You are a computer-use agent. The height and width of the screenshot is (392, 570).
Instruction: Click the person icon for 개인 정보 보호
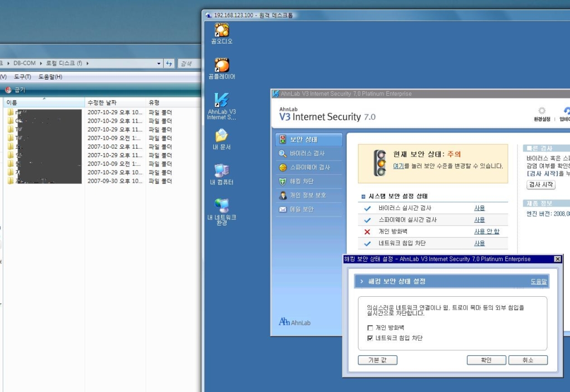[282, 195]
